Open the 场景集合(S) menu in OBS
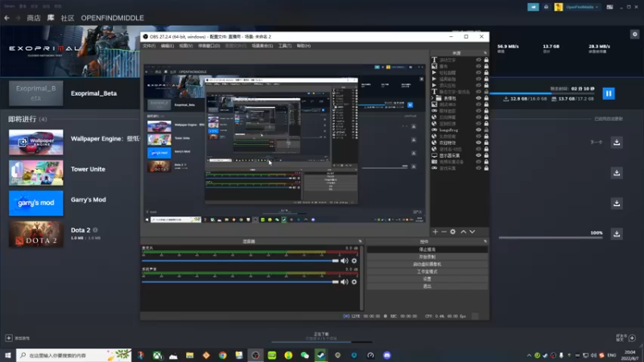 coord(262,46)
